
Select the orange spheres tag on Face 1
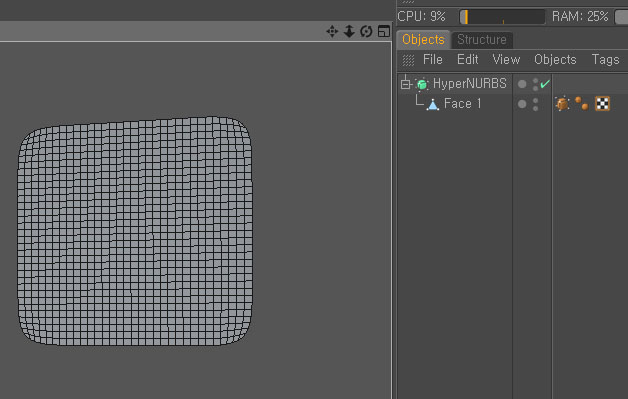[582, 103]
